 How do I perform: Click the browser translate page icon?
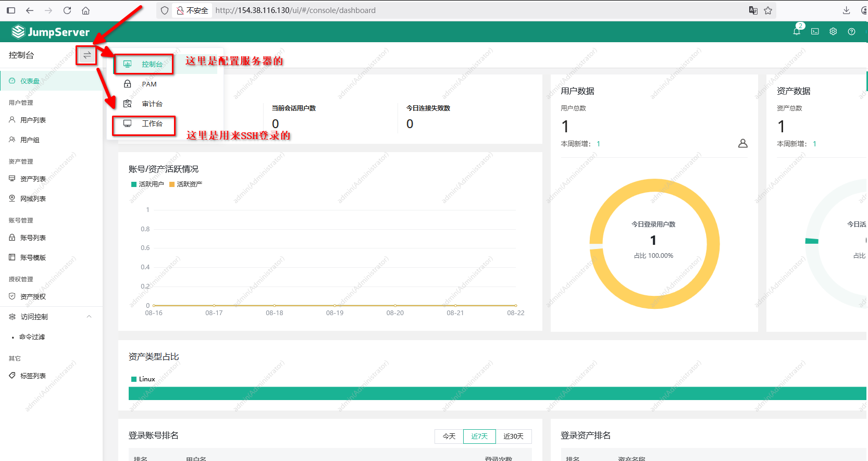(x=753, y=10)
